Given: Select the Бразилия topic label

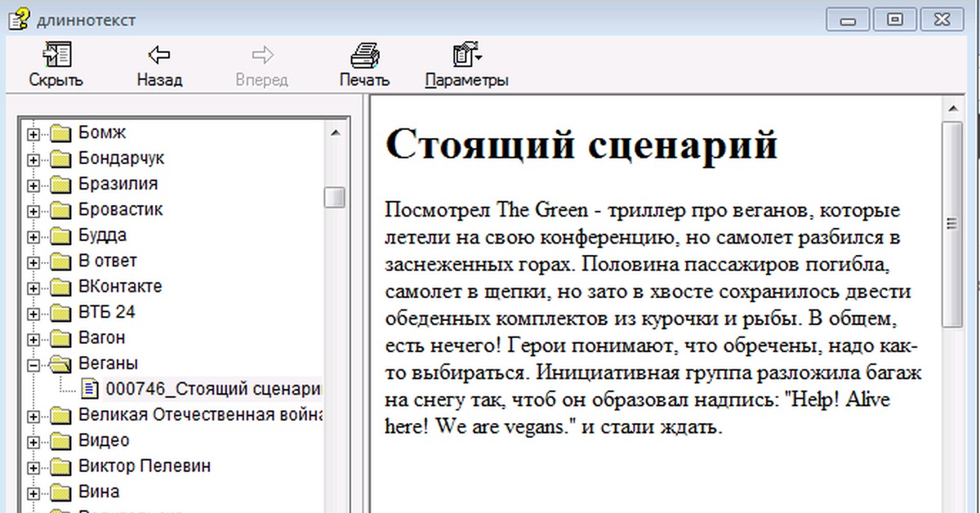Looking at the screenshot, I should pyautogui.click(x=118, y=184).
